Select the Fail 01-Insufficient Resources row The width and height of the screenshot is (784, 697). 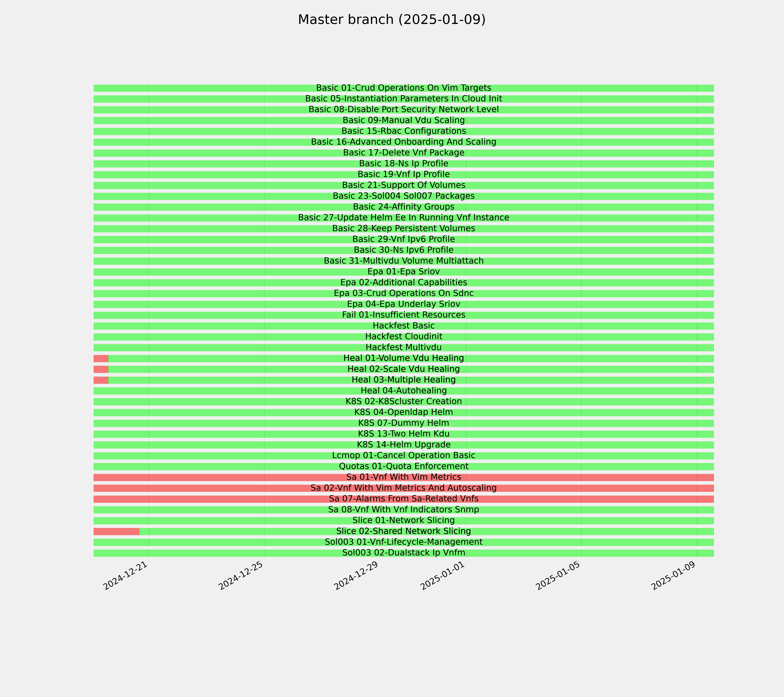coord(403,315)
